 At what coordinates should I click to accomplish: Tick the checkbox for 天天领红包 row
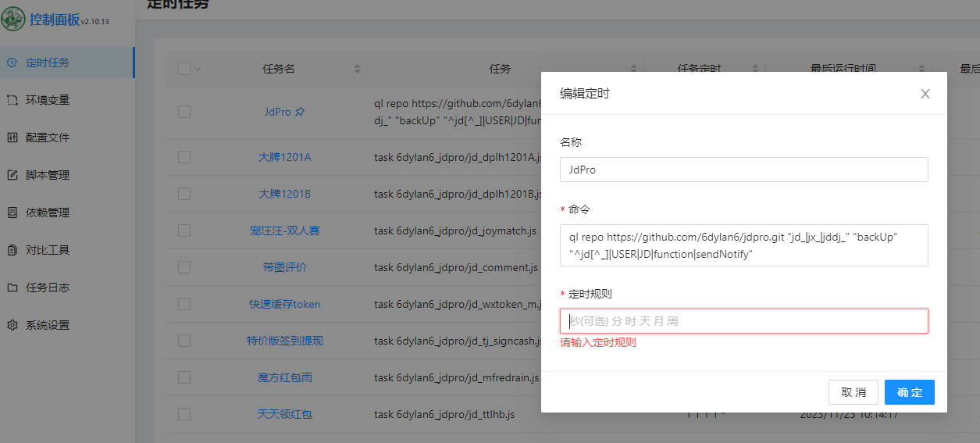click(x=184, y=414)
